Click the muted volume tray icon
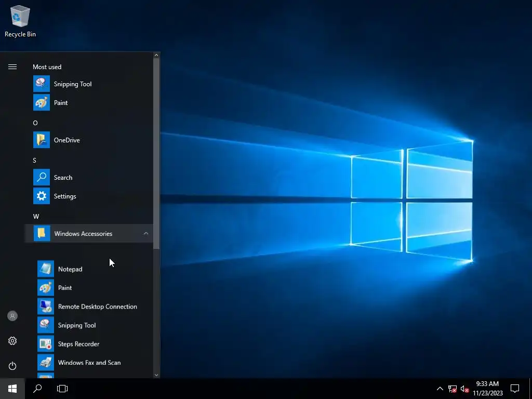 (x=464, y=389)
